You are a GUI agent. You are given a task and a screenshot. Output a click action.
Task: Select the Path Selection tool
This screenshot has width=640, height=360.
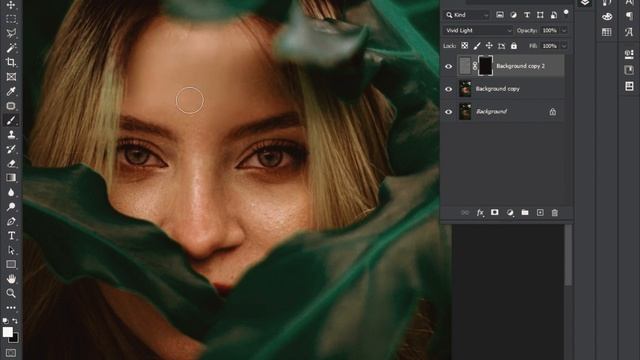pyautogui.click(x=11, y=250)
